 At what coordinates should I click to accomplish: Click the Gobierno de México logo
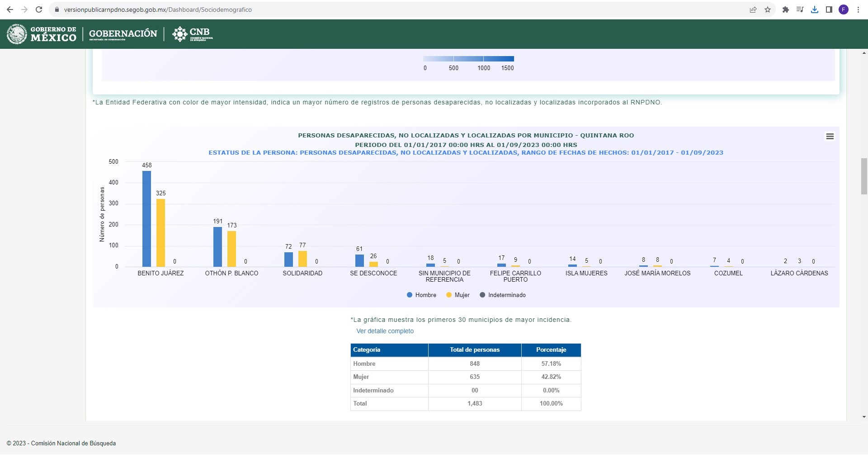[x=42, y=34]
